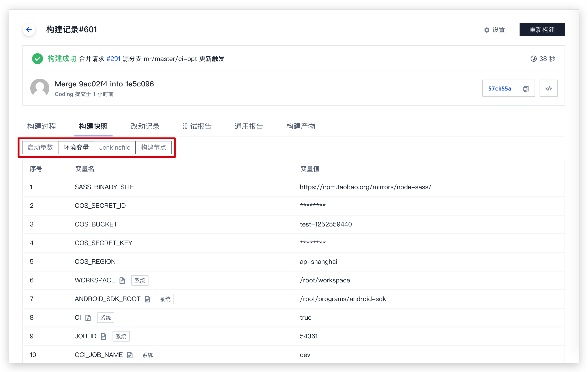The height and width of the screenshot is (372, 588).
Task: Click the masked value of COS_SECRET_ID
Action: (313, 205)
